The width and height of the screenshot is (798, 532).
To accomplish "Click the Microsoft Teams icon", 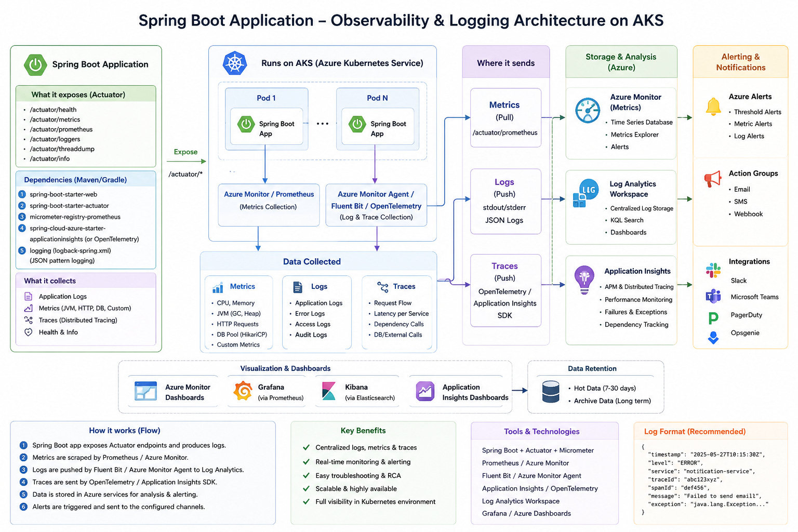I will point(713,296).
